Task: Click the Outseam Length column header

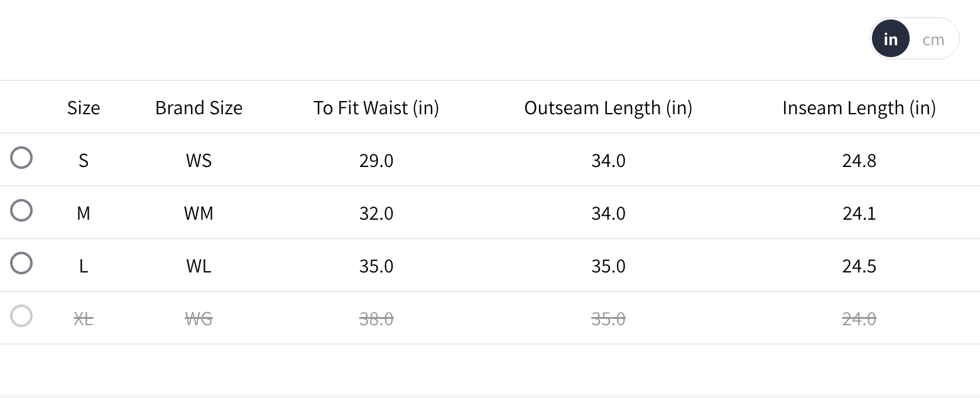Action: 608,108
